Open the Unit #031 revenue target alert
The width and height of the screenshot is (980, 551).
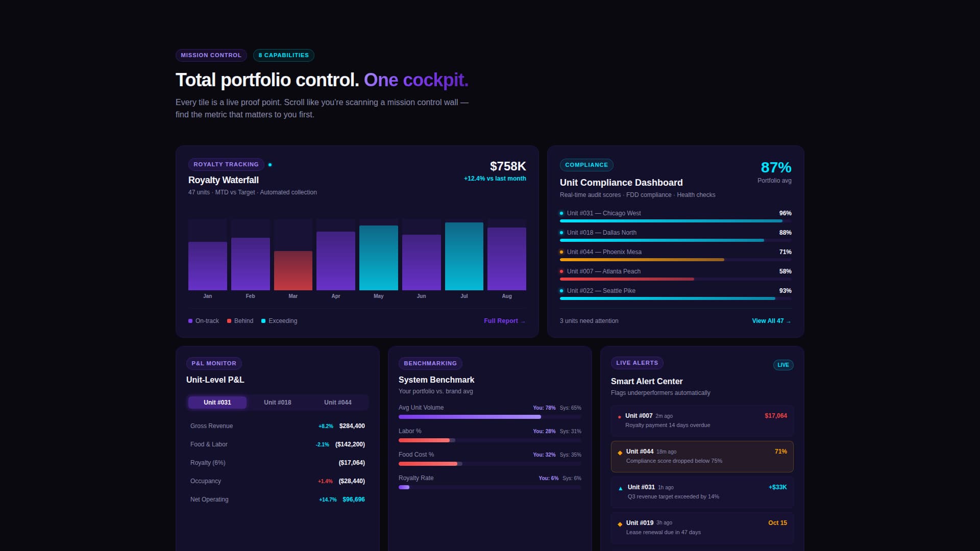coord(702,492)
